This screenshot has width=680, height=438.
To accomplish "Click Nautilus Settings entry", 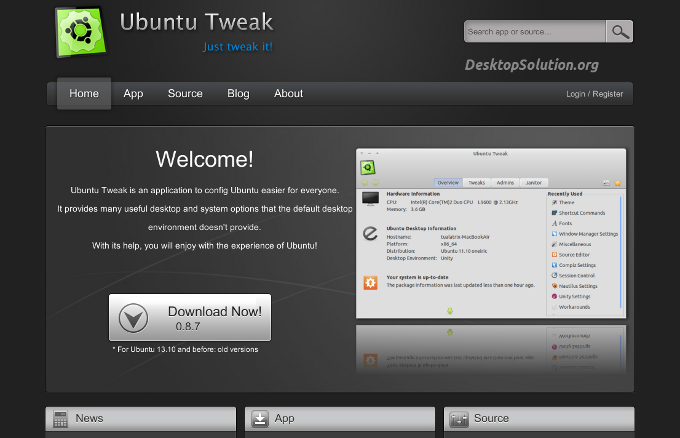I will pyautogui.click(x=574, y=286).
